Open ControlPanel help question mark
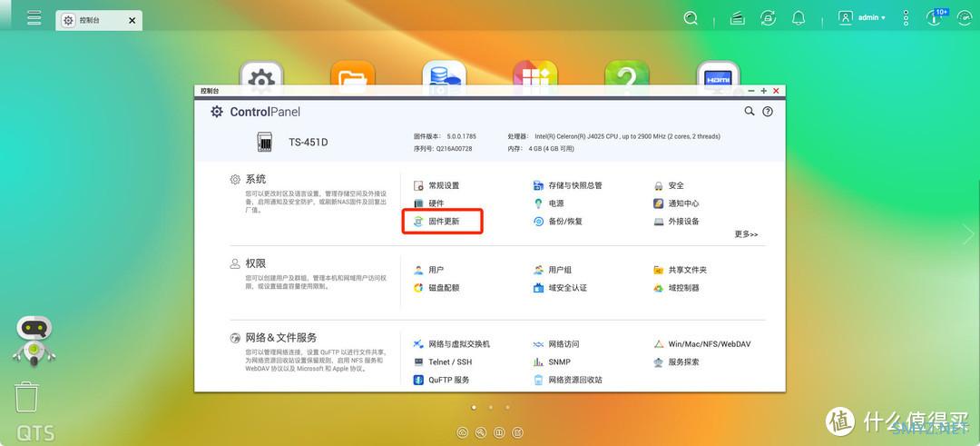This screenshot has height=446, width=980. pyautogui.click(x=768, y=112)
